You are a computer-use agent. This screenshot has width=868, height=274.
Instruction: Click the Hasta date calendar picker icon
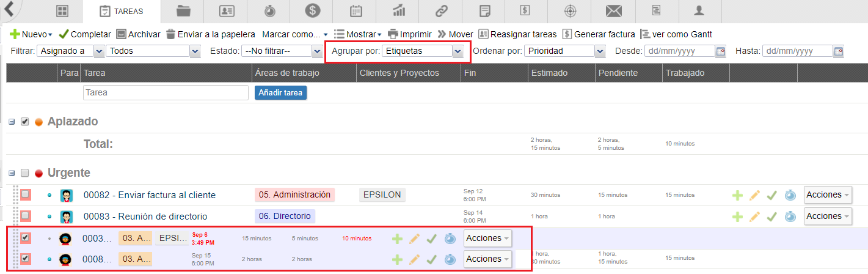tap(838, 51)
